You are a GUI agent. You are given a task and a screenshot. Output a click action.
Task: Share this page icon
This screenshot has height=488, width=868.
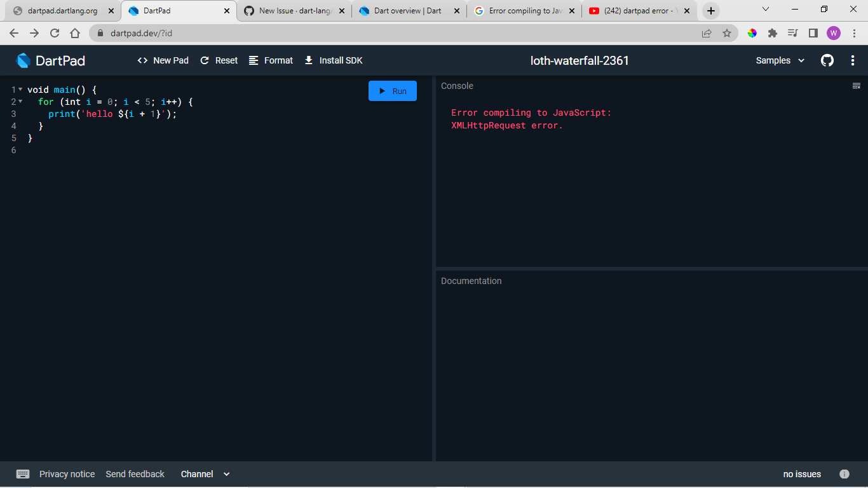pos(707,33)
